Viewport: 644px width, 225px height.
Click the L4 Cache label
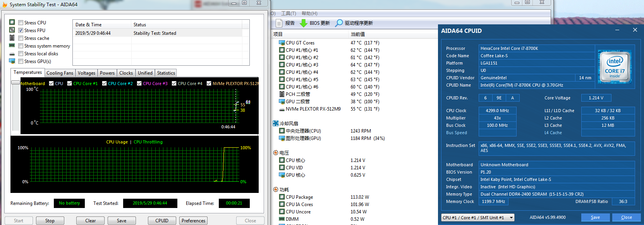click(x=553, y=133)
